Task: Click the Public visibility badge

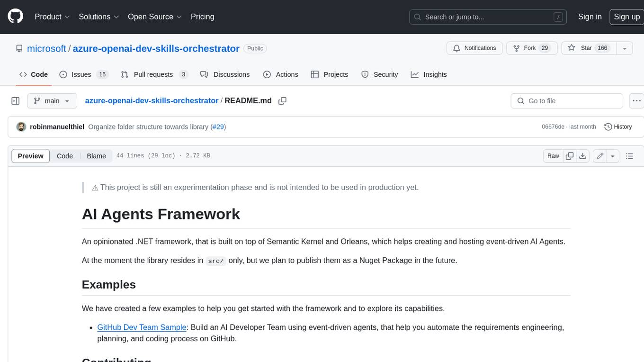Action: (255, 48)
